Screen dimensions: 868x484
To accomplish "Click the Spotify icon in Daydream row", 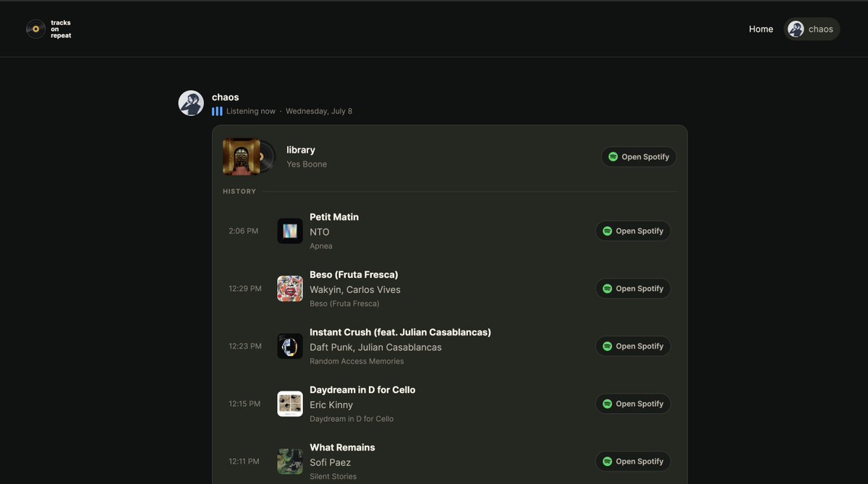I will tap(608, 404).
